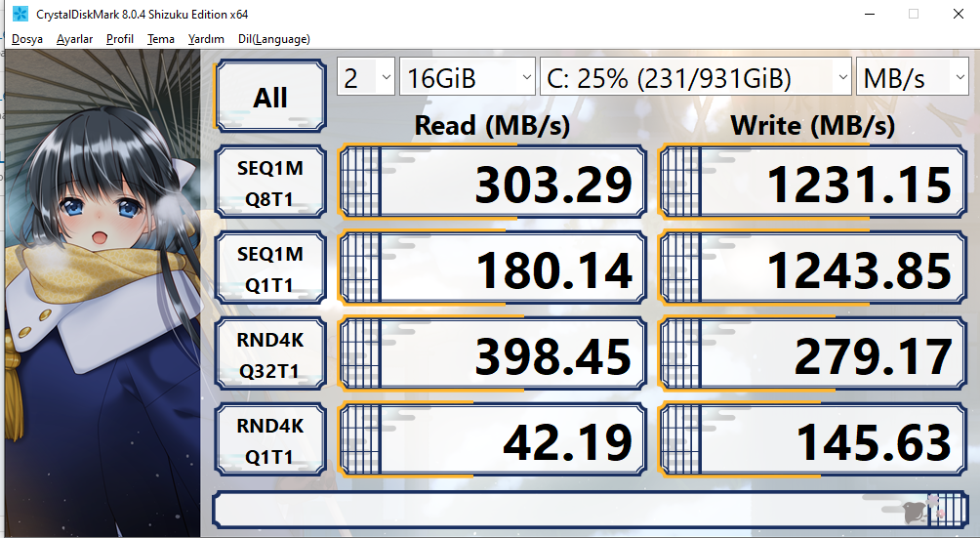Start the SEQ1M Q8T1 test
The width and height of the screenshot is (980, 538).
tap(270, 183)
